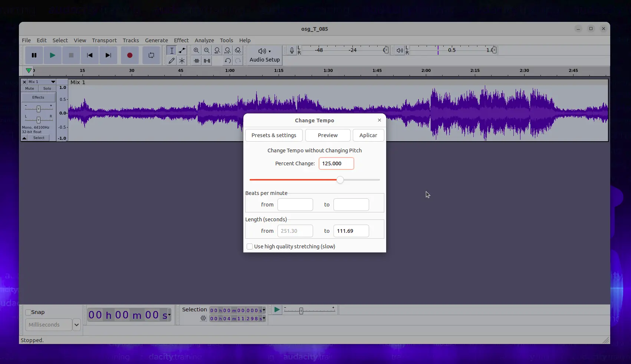Open the Effect menu
631x364 pixels.
tap(181, 40)
